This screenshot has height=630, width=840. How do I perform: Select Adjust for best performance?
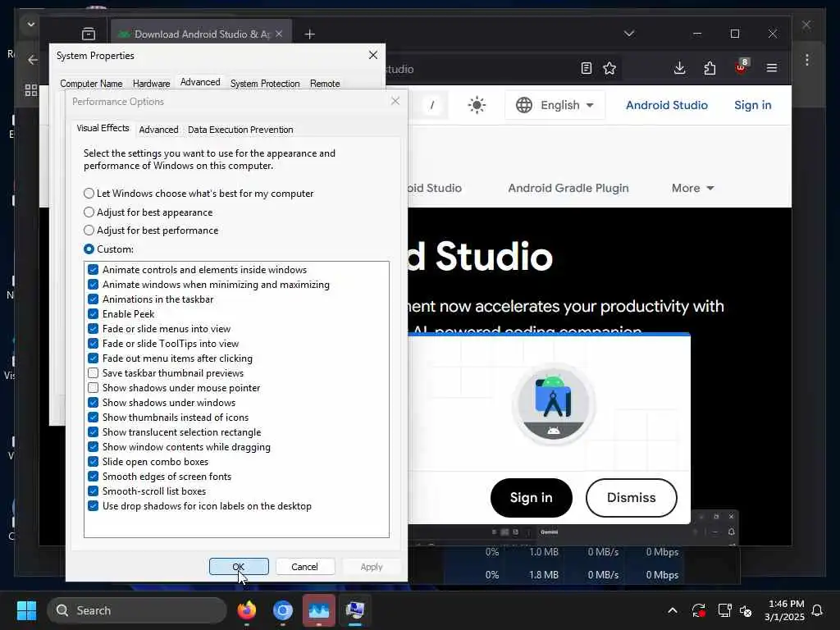(151, 231)
